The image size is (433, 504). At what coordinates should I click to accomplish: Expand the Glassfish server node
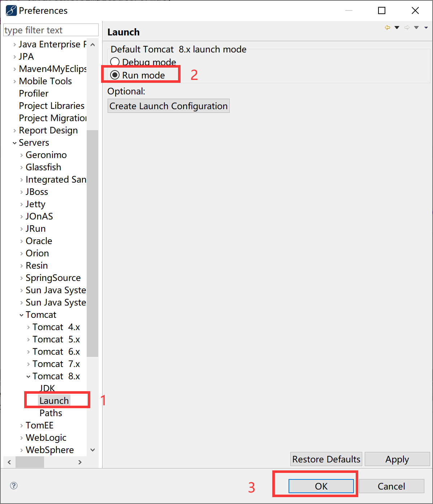[21, 167]
